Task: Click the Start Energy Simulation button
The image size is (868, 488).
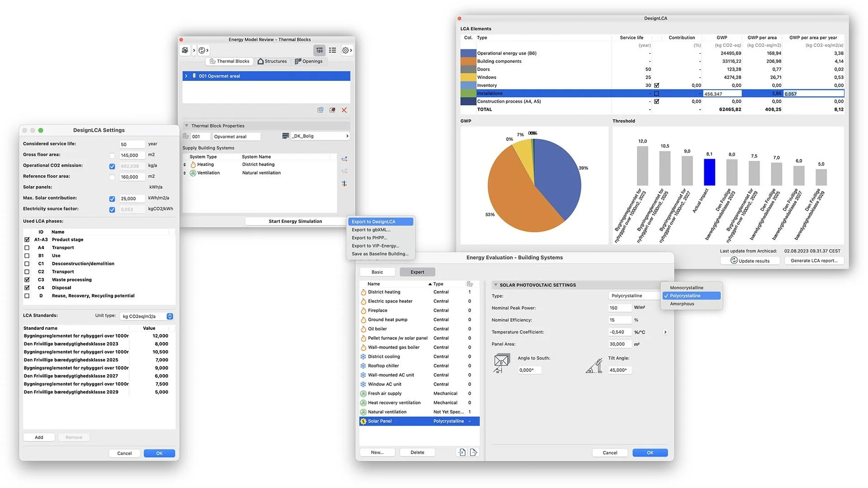Action: tap(295, 221)
